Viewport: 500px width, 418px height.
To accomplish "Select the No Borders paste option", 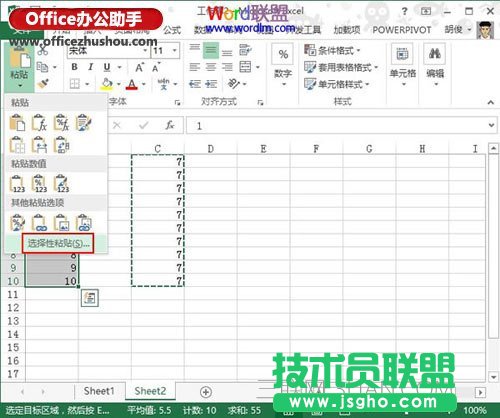I will (17, 145).
